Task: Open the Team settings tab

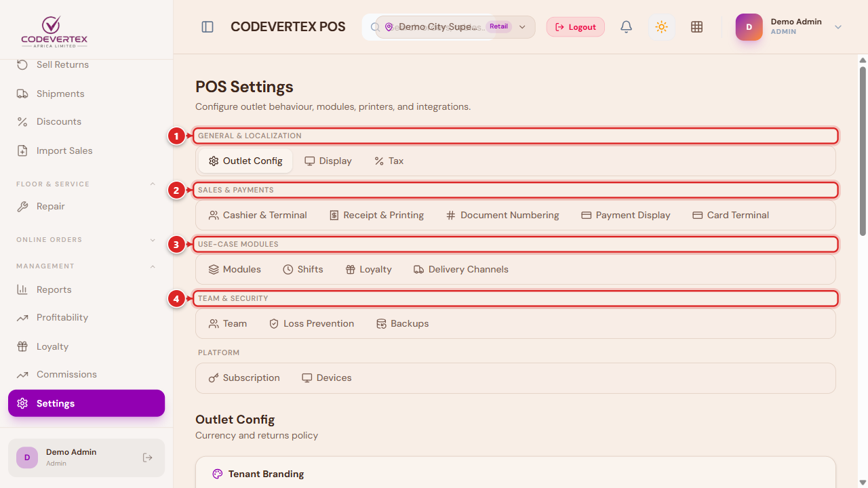Action: click(228, 324)
